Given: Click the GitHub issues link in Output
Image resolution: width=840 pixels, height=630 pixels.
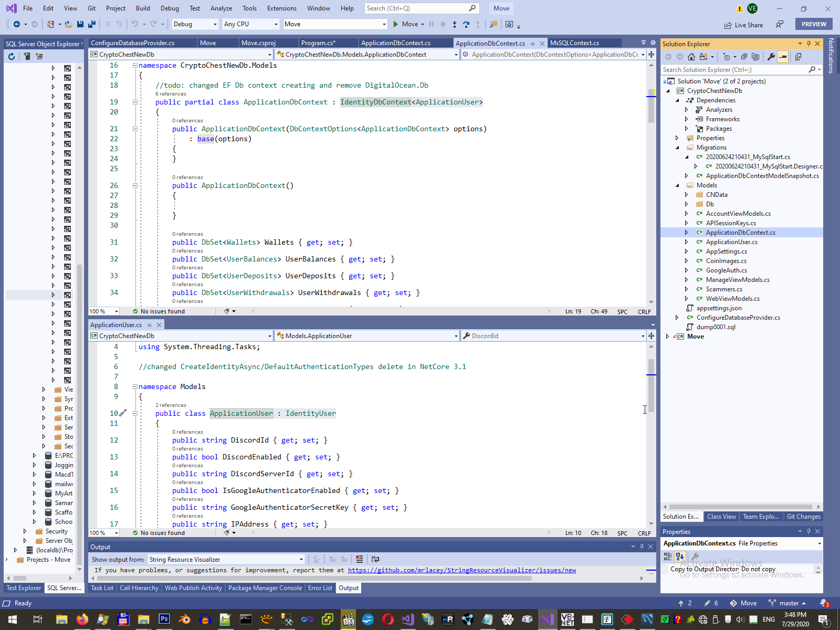Looking at the screenshot, I should click(461, 570).
